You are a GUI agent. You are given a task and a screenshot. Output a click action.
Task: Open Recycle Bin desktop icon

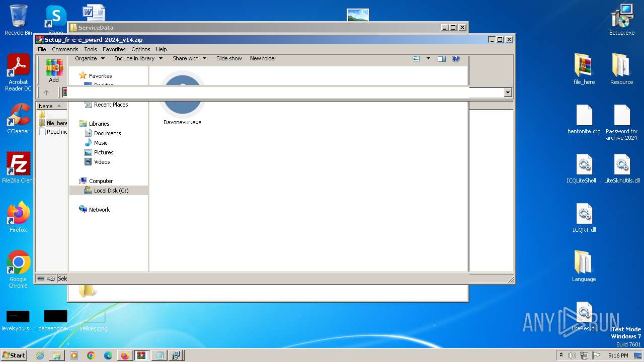(x=18, y=20)
